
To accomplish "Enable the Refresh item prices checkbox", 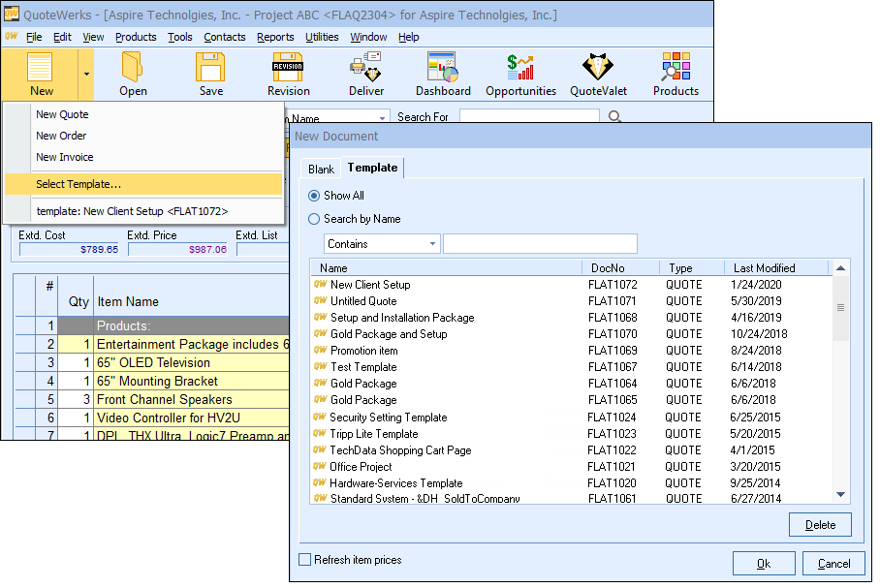I will click(306, 560).
